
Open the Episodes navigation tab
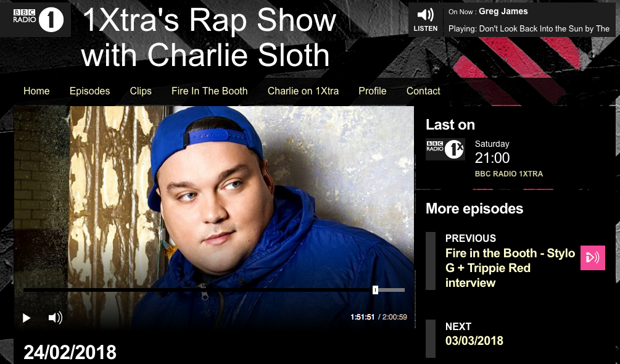[x=89, y=91]
